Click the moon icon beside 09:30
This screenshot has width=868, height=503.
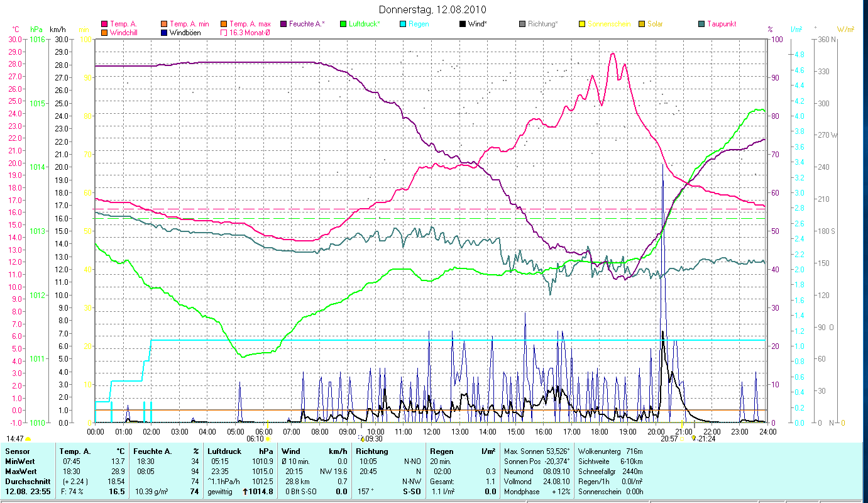click(x=361, y=439)
